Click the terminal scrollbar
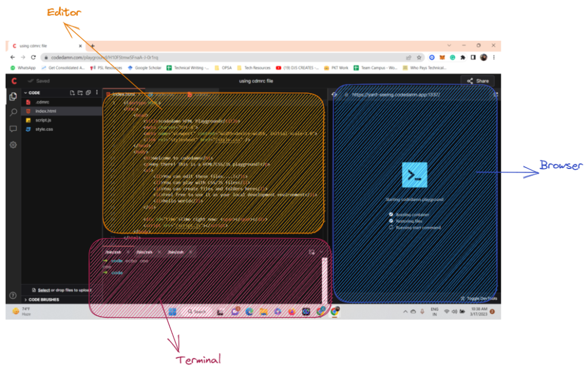The image size is (588, 372). pos(324,279)
